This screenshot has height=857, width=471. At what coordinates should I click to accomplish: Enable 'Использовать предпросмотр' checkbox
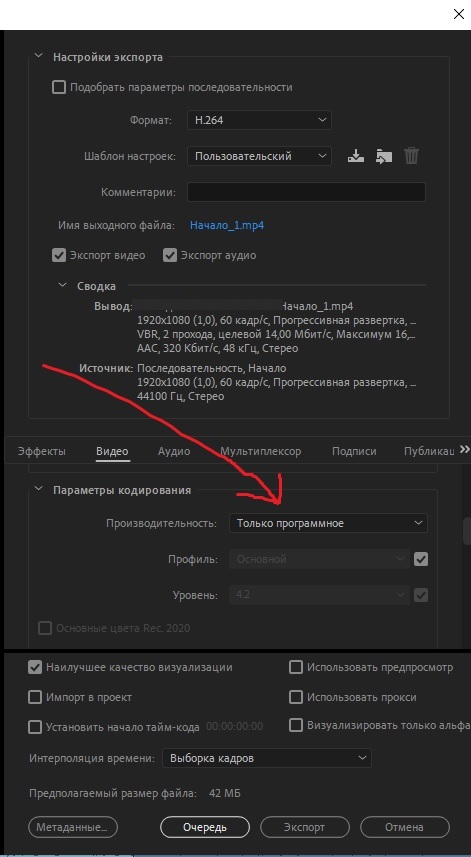click(x=296, y=667)
